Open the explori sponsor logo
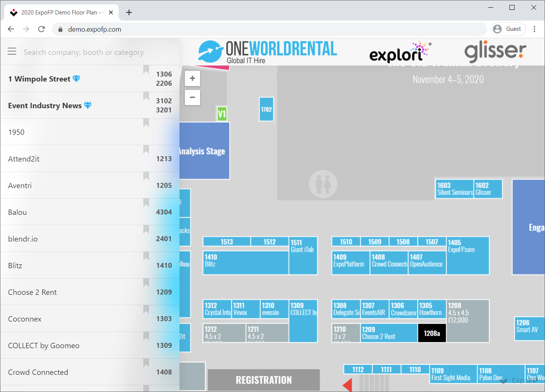This screenshot has width=545, height=392. pyautogui.click(x=401, y=52)
